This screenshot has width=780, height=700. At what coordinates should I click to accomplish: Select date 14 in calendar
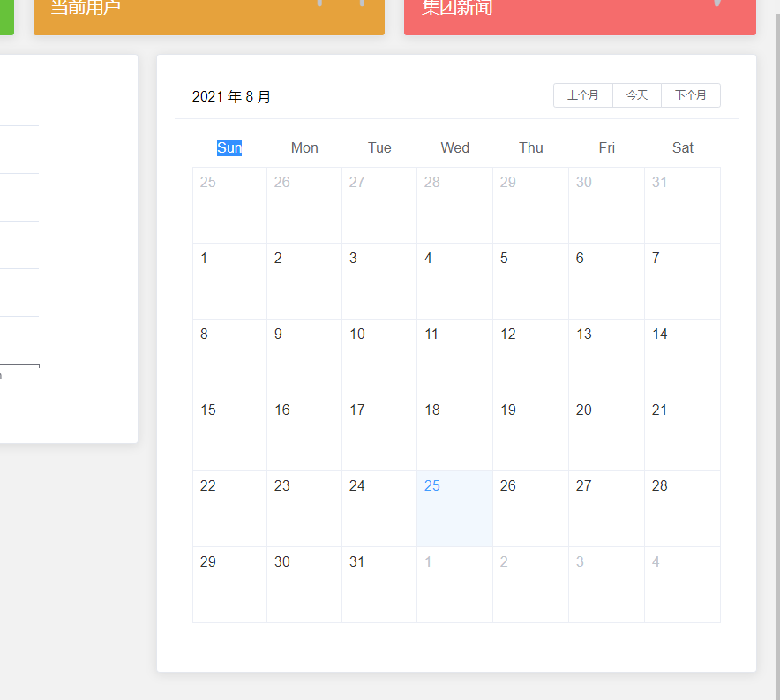pyautogui.click(x=683, y=358)
